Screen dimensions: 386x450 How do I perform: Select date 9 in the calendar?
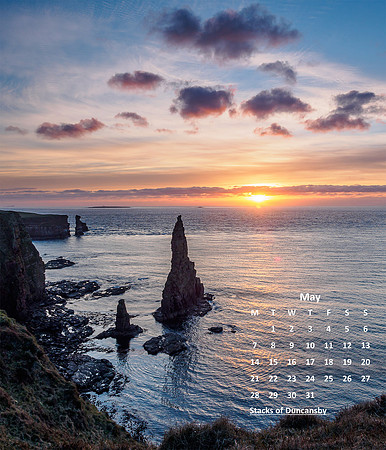tap(292, 345)
